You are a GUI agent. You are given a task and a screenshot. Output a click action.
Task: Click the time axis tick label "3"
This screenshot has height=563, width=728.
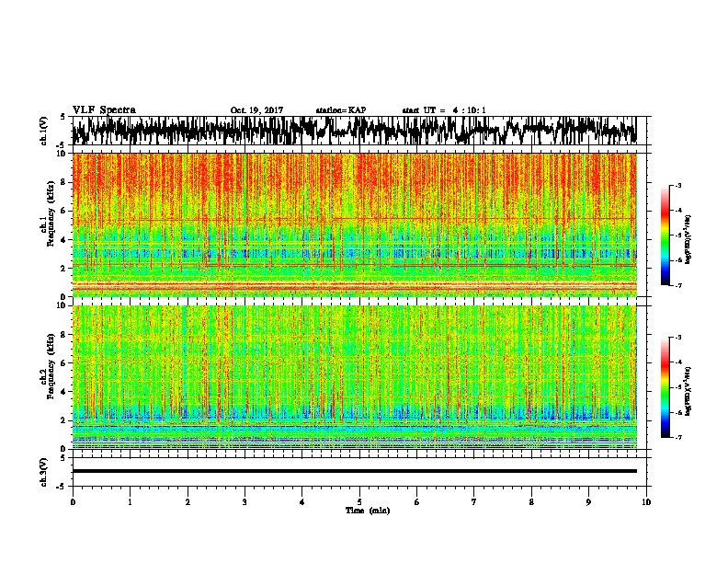click(x=245, y=502)
